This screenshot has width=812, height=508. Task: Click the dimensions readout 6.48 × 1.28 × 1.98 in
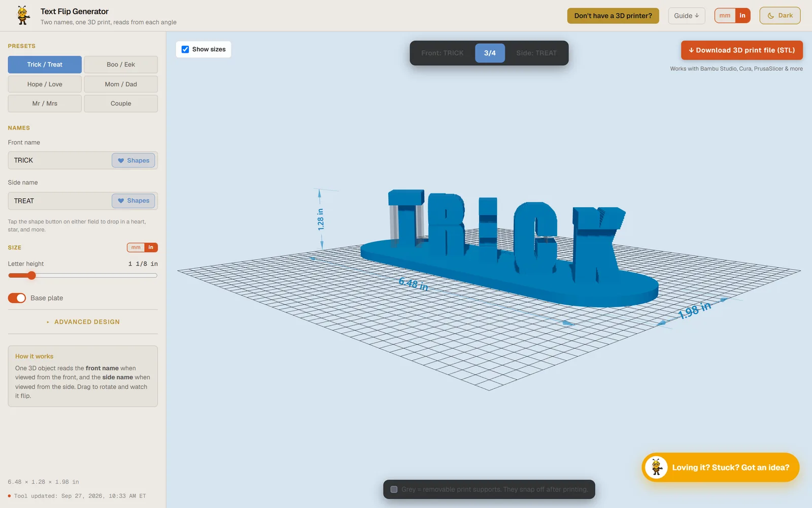(x=43, y=482)
